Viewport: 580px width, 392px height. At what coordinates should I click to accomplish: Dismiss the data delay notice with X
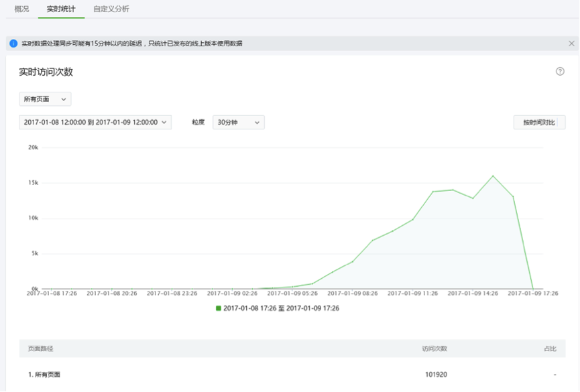click(571, 44)
